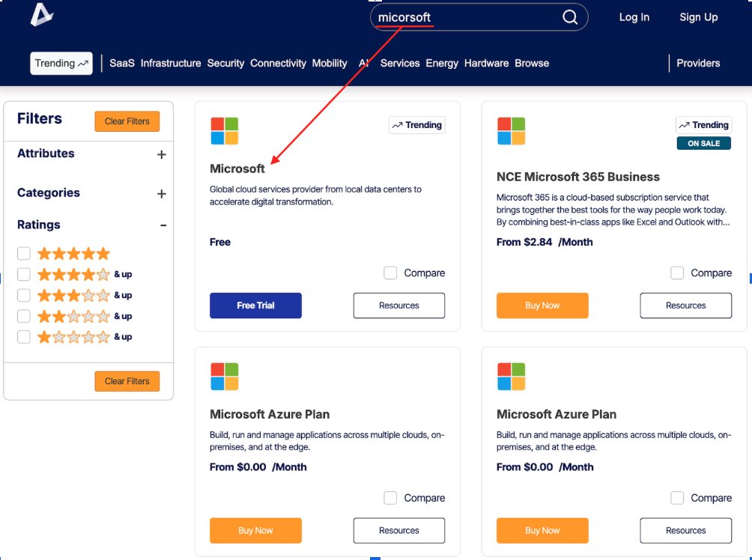
Task: Check the five-star rating filter checkbox
Action: [24, 254]
